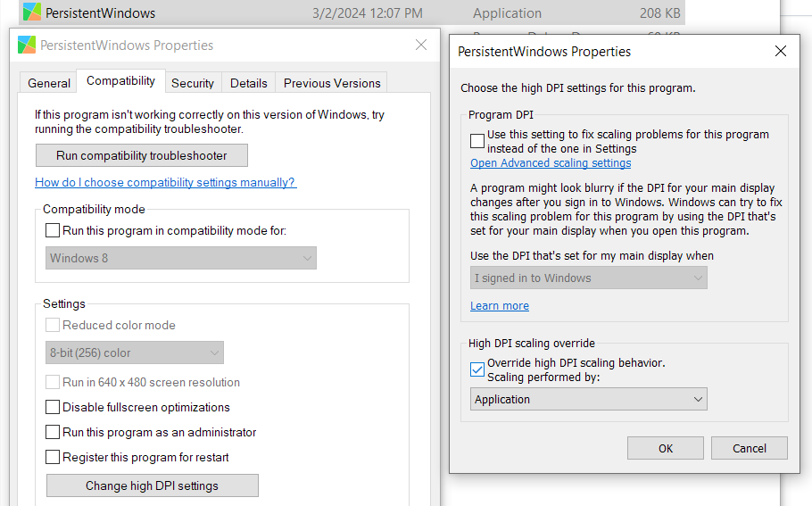Check Run this program as an administrator

[x=53, y=432]
